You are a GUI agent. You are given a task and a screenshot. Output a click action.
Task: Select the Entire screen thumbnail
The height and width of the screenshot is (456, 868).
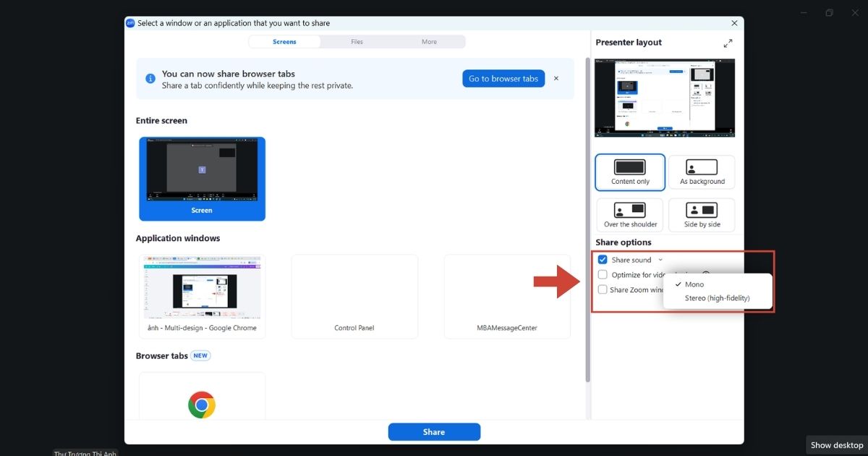(202, 179)
